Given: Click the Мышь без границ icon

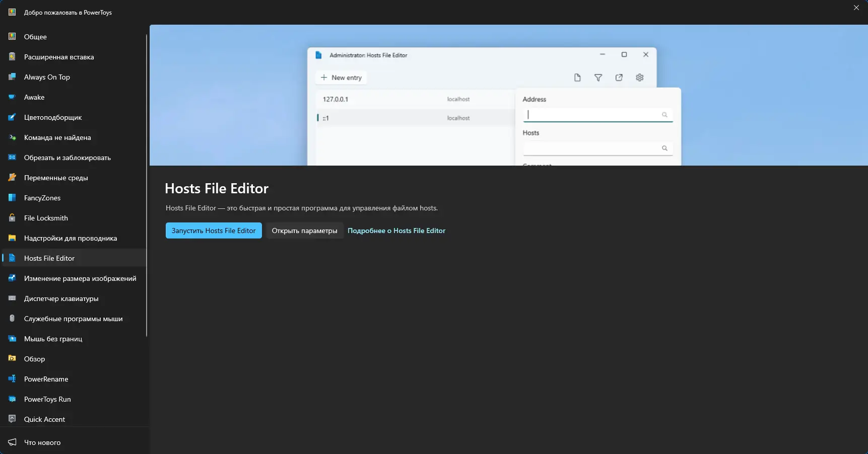Looking at the screenshot, I should coord(12,339).
